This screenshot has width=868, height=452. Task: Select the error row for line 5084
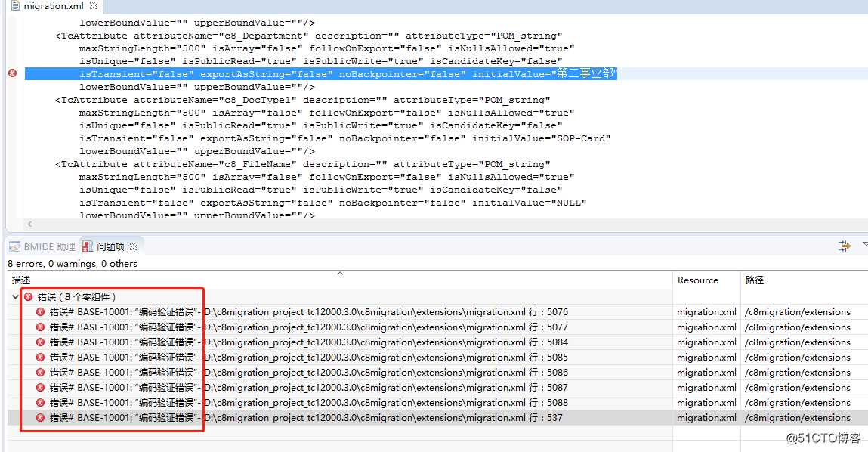(437, 342)
